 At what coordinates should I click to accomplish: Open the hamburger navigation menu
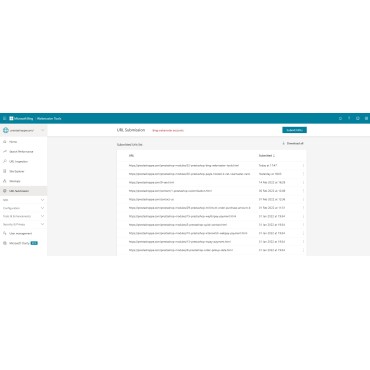point(4,118)
